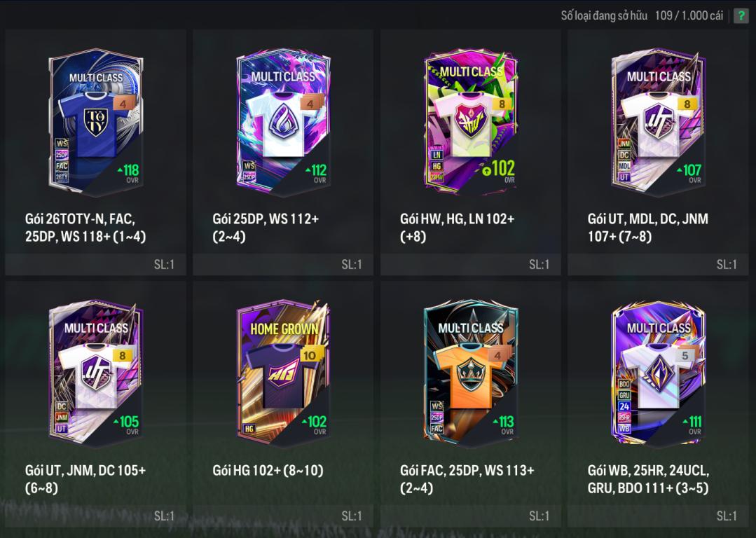Click the bronze 4 badge on the TOTY card
The width and height of the screenshot is (756, 538).
123,104
